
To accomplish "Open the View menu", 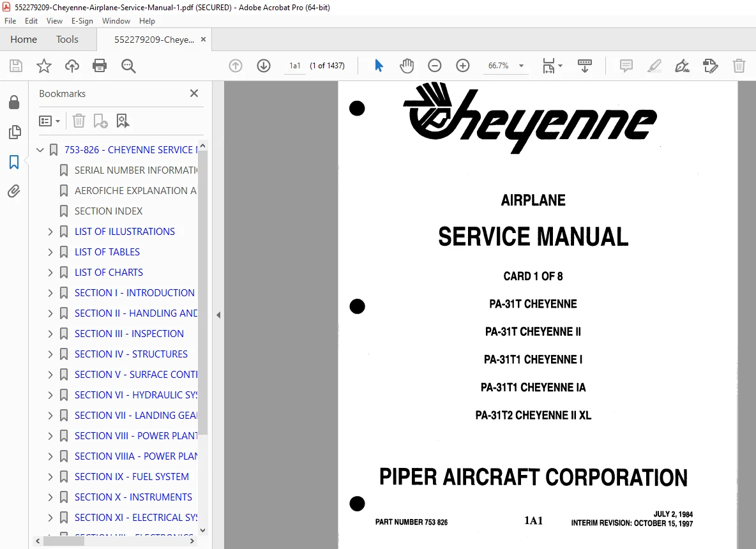I will (x=54, y=21).
